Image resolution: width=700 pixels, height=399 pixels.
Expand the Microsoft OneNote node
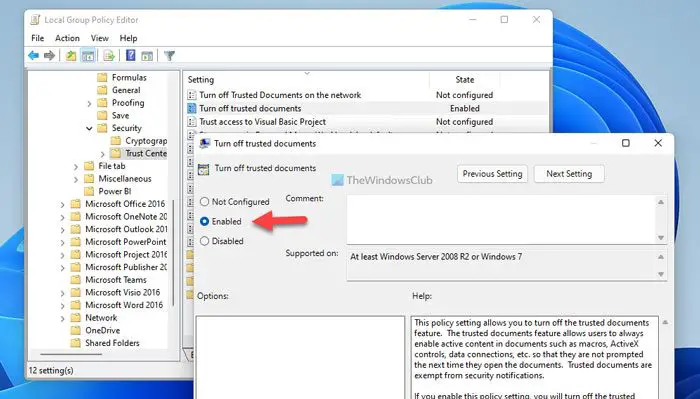click(62, 217)
